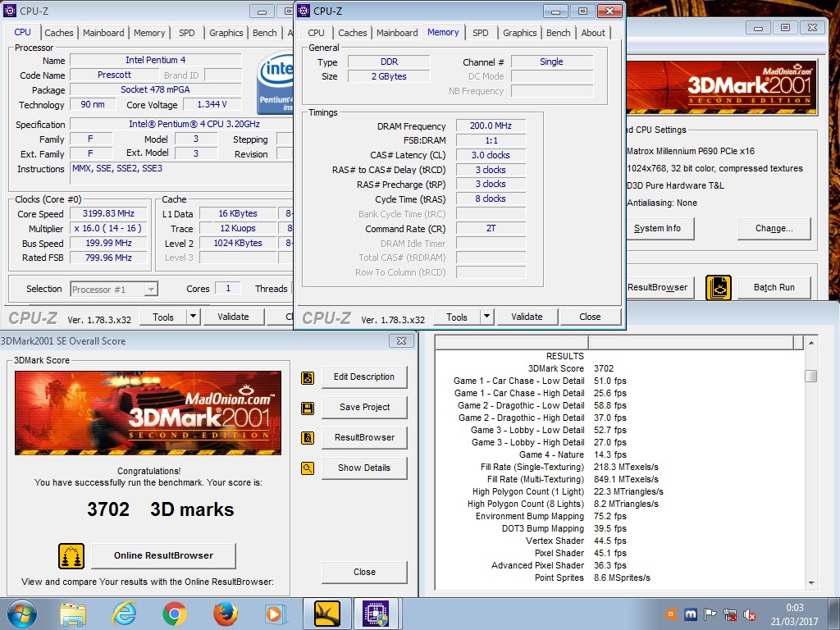Image resolution: width=840 pixels, height=630 pixels.
Task: Click the Action Center flag tray icon
Action: pos(710,614)
